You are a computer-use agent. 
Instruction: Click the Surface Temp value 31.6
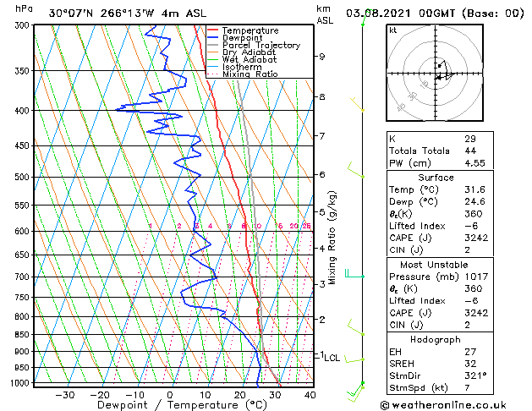(474, 189)
